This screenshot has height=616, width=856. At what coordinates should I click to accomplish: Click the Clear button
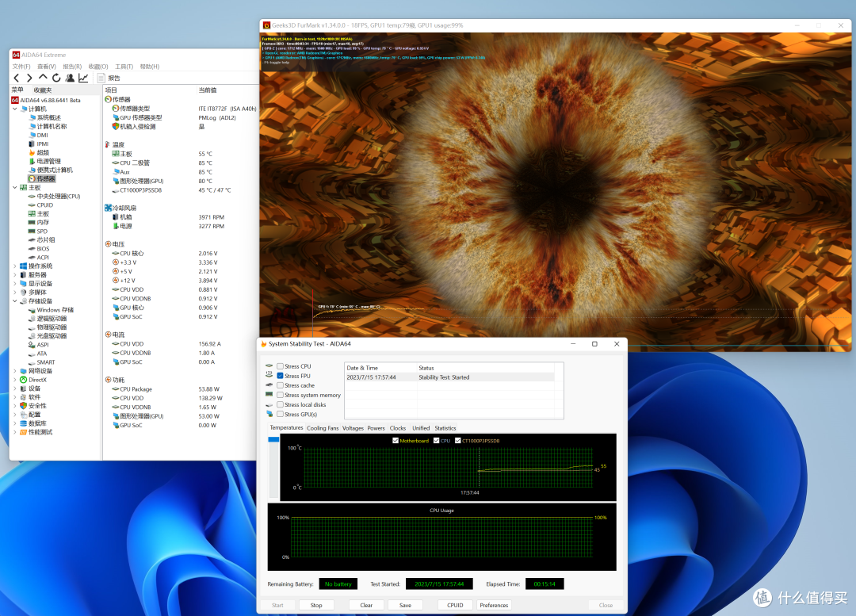click(x=366, y=605)
